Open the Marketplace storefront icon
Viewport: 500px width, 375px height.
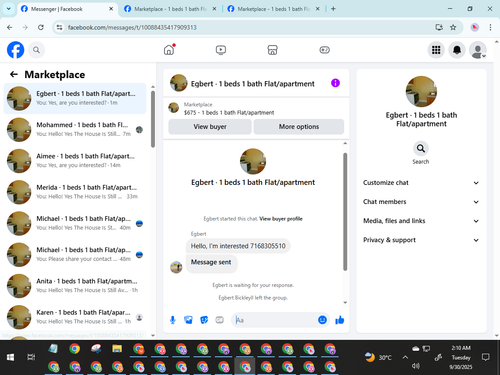pyautogui.click(x=272, y=50)
